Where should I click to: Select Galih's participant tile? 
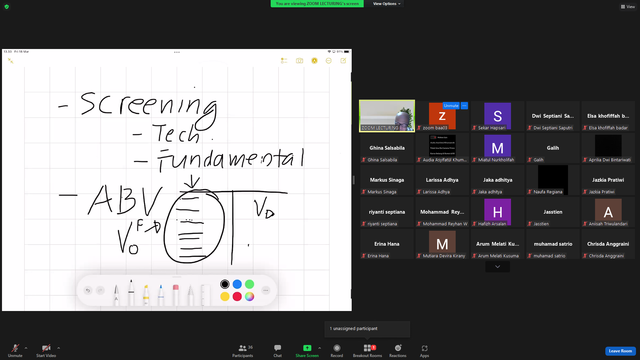553,148
